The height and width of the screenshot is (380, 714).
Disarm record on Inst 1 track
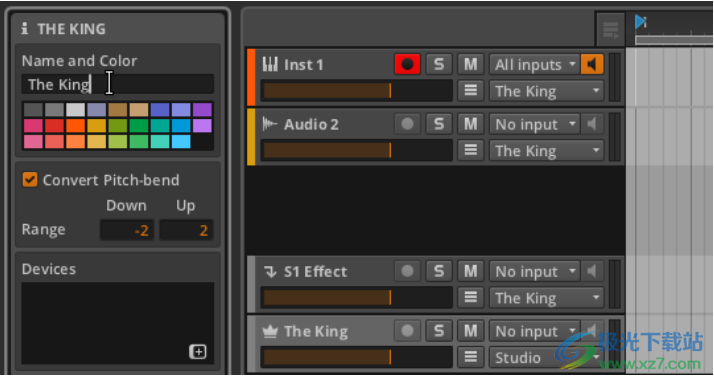(407, 64)
